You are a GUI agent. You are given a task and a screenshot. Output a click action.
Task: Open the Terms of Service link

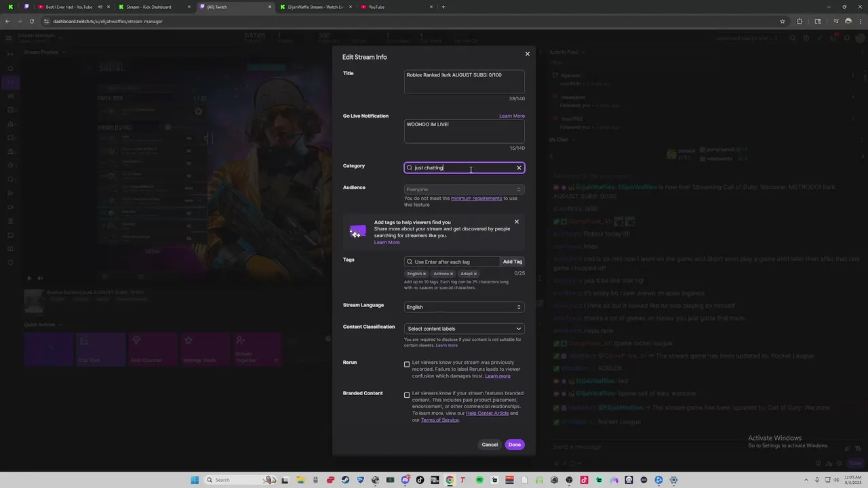pyautogui.click(x=439, y=420)
